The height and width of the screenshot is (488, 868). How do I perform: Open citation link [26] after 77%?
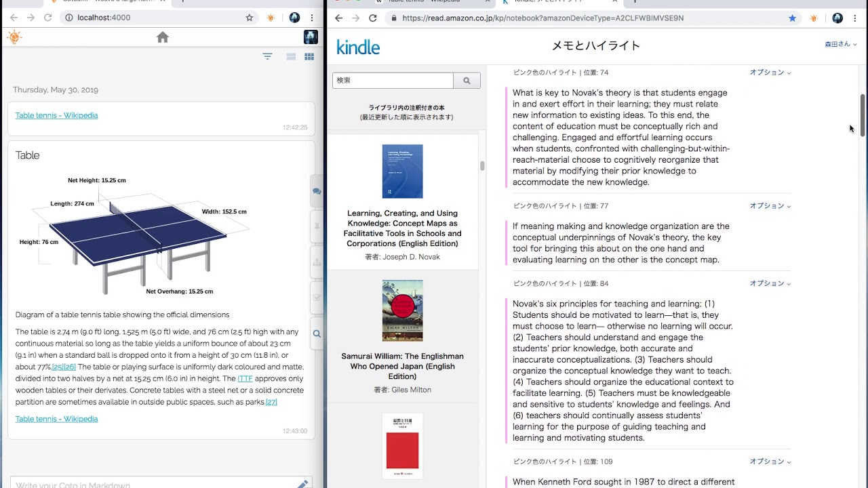[x=70, y=367]
